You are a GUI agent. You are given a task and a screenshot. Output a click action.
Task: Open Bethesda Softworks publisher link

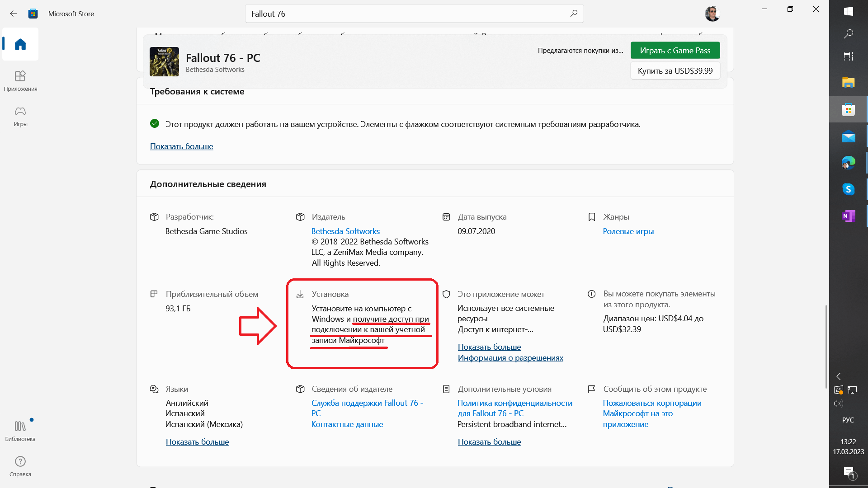[345, 231]
